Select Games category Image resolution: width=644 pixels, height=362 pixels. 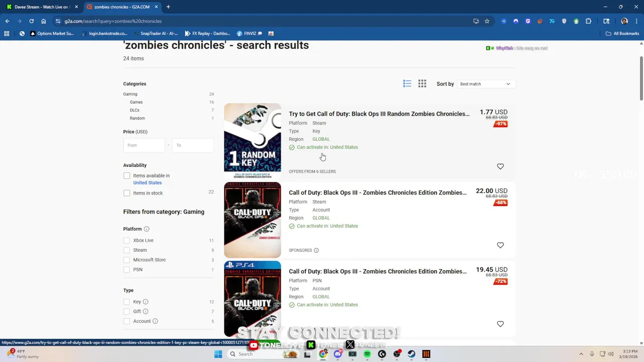click(x=136, y=102)
